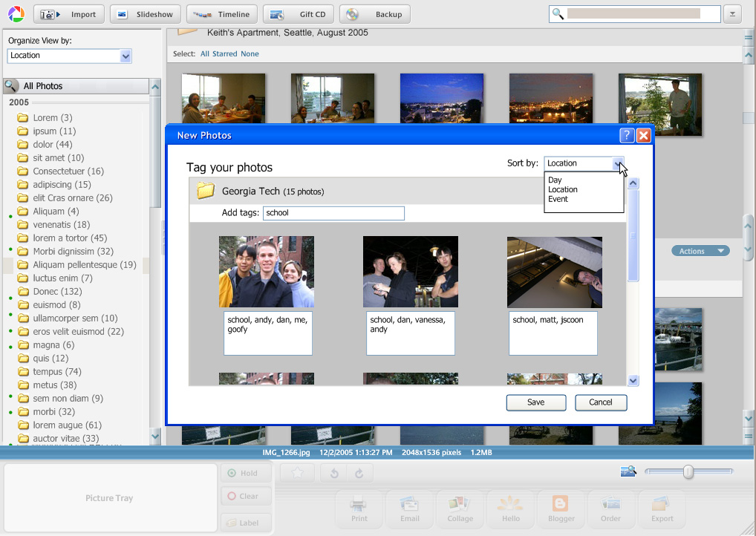756x536 pixels.
Task: Start a Backup from the toolbar
Action: 374,14
